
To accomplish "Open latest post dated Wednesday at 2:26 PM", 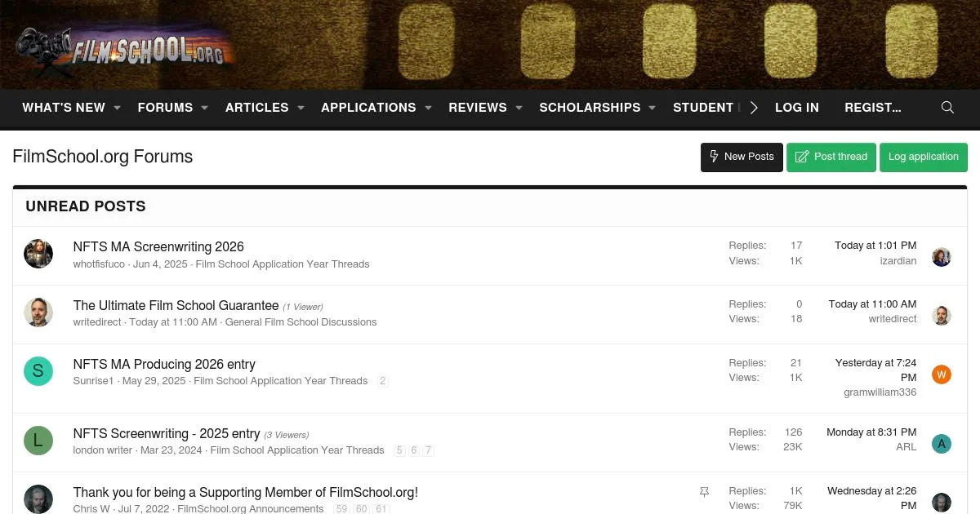I will coord(871,498).
